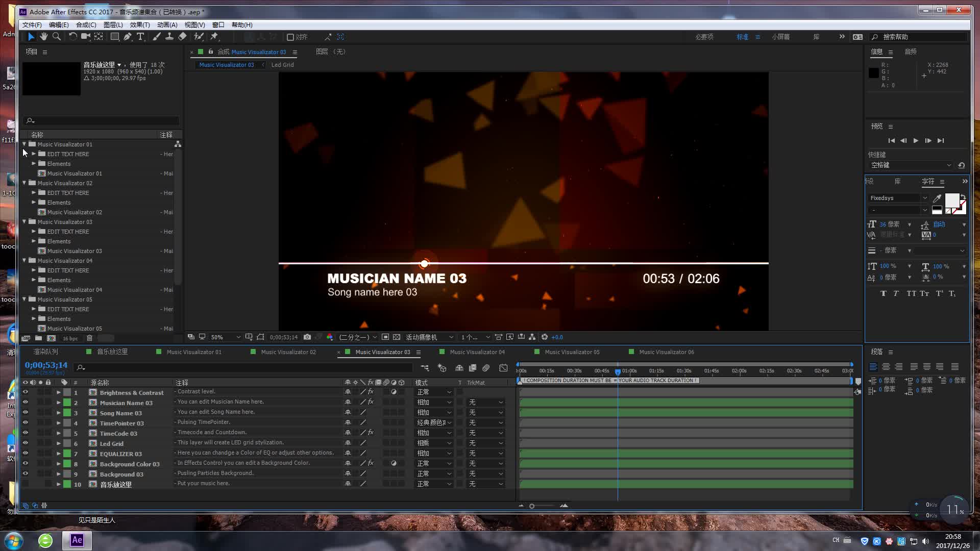Click the 小屏幕 workspace link
Viewport: 980px width, 551px height.
pyautogui.click(x=781, y=37)
